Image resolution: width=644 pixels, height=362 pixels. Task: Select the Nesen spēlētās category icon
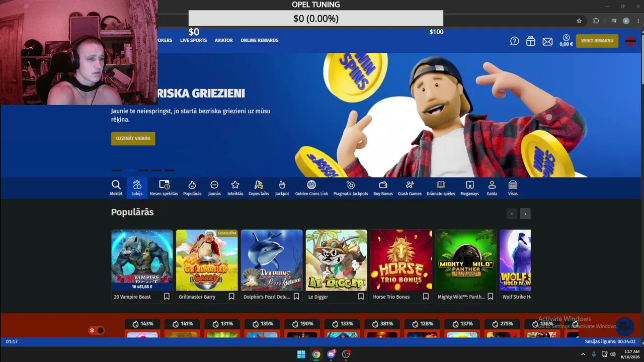pos(164,188)
